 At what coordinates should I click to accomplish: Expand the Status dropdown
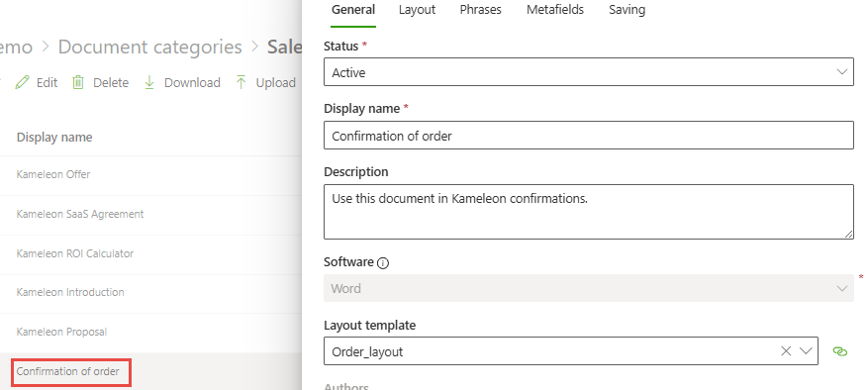tap(589, 72)
